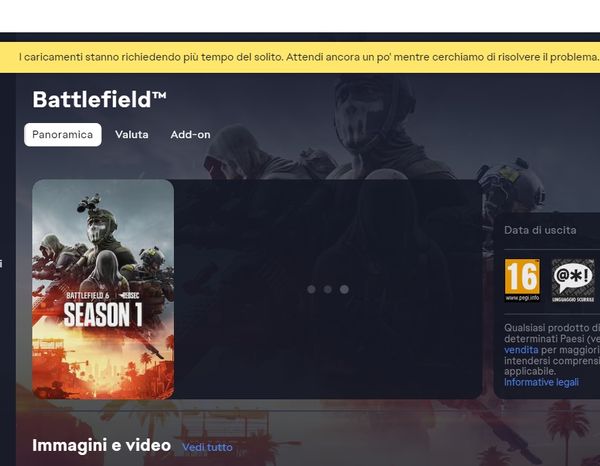The height and width of the screenshot is (466, 600).
Task: Click the bad language content descriptor icon
Action: coord(572,280)
